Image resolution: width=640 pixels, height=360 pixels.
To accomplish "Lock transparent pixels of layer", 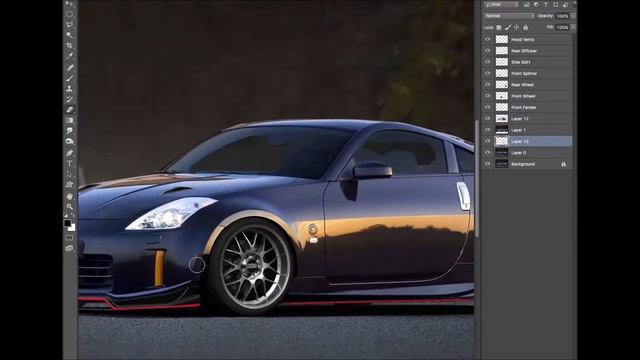I will click(x=499, y=27).
